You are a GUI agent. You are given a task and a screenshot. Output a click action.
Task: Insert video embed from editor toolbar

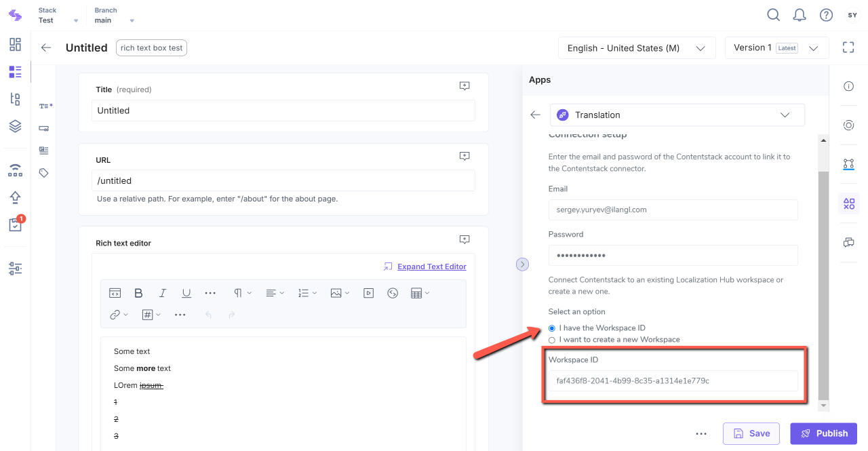(368, 293)
